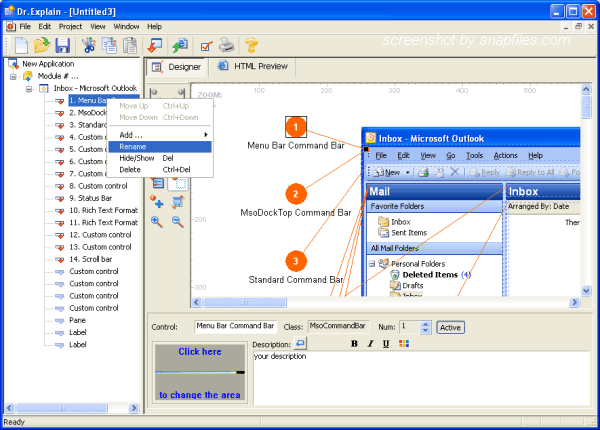Screen dimensions: 600x430
Task: Save the project with the floppy disk icon
Action: [63, 45]
